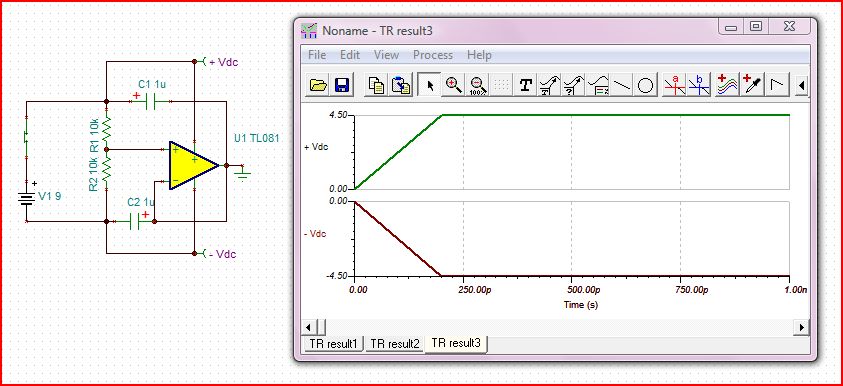Open the File menu
The image size is (843, 386).
click(317, 55)
